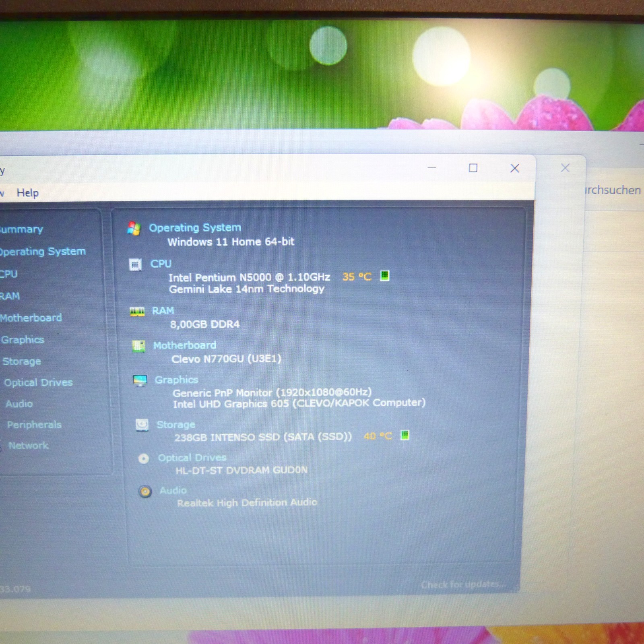Maximize the Speccy window
The width and height of the screenshot is (644, 644).
pyautogui.click(x=473, y=168)
